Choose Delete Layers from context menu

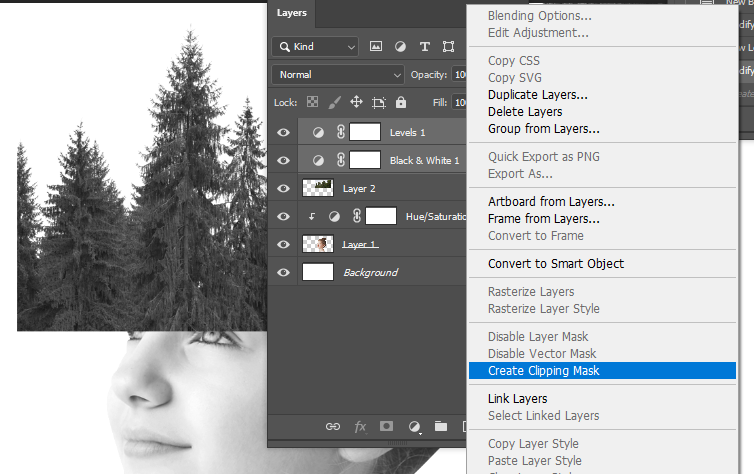click(x=525, y=112)
